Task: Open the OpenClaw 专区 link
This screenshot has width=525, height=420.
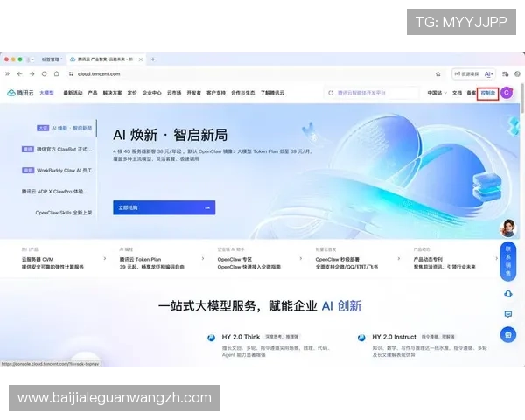Action: click(x=234, y=259)
